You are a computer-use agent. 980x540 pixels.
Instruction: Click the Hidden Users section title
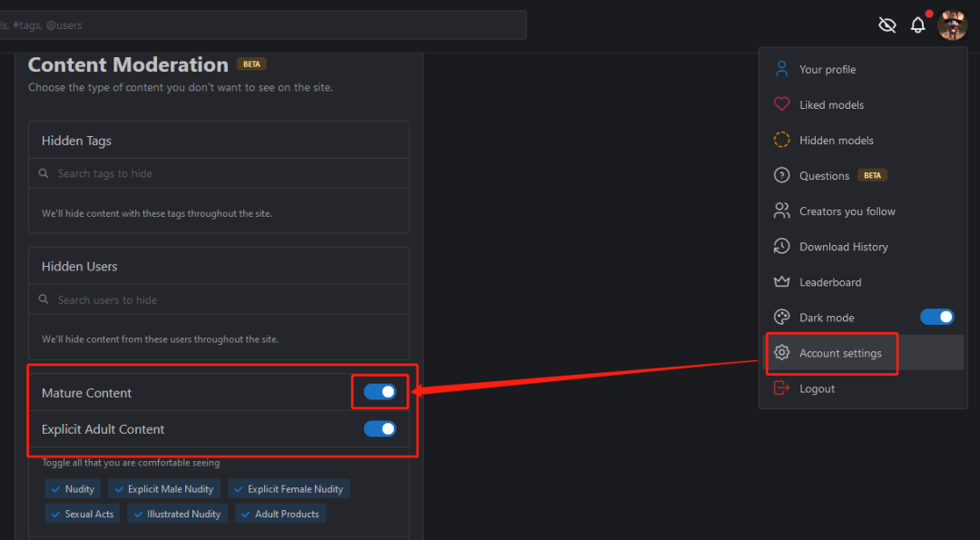click(79, 266)
